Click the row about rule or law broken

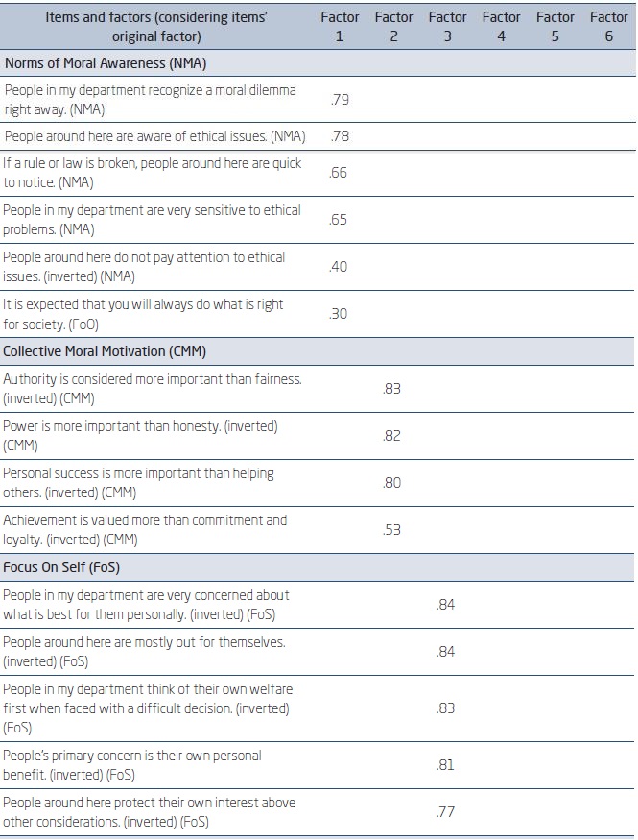[x=152, y=173]
